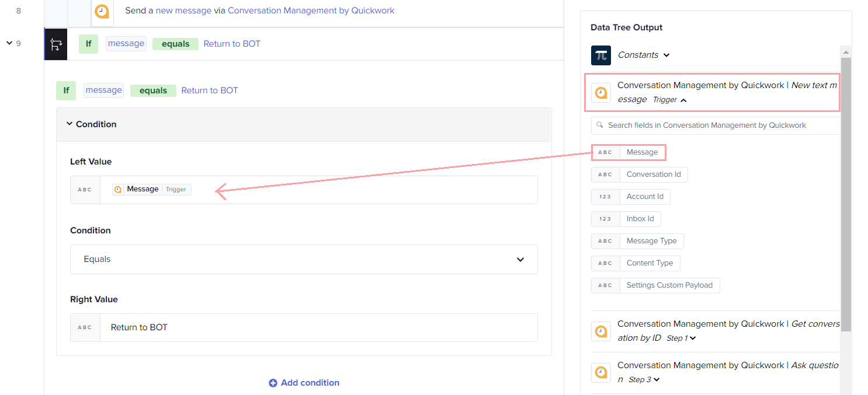
Task: Open the new message link in step 8
Action: [x=183, y=11]
